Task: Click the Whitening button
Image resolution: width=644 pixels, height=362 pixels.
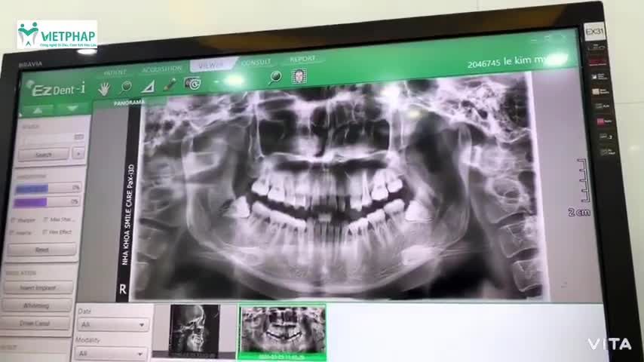Action: pyautogui.click(x=36, y=305)
